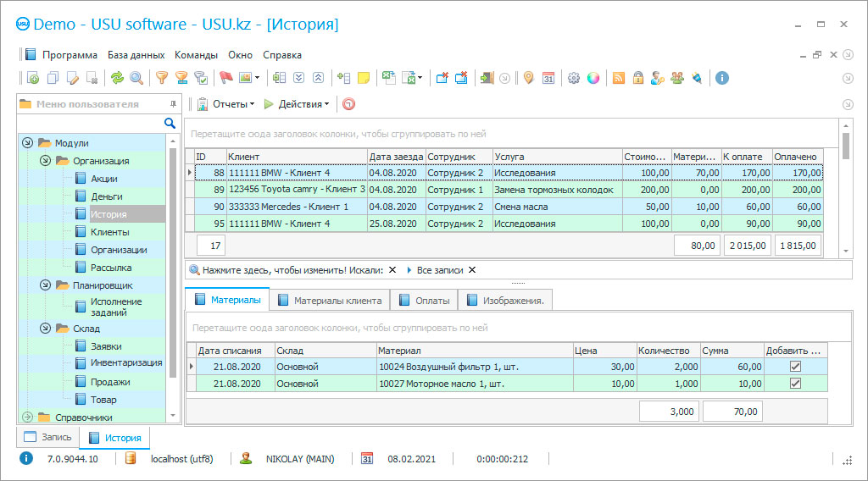Viewport: 868px width, 481px height.
Task: Click the magnifier search icon in toolbar
Action: pos(136,78)
